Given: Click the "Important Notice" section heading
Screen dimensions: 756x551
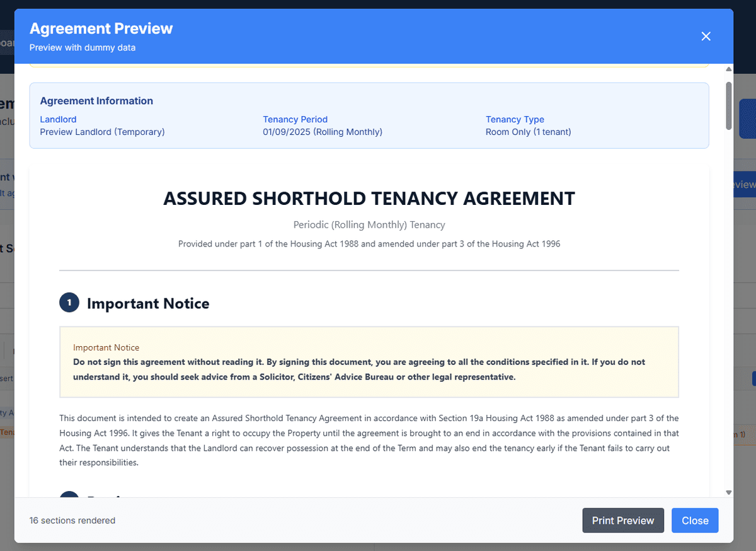Looking at the screenshot, I should [x=148, y=303].
